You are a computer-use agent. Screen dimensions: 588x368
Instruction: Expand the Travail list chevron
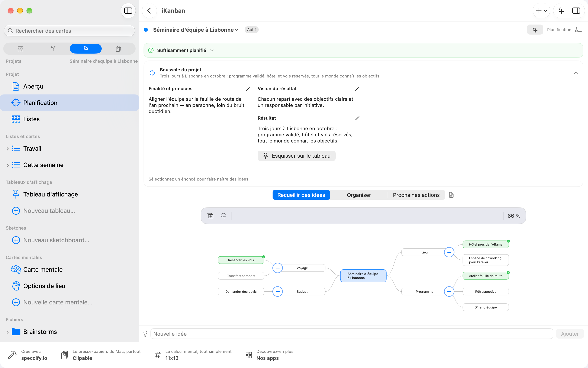coord(8,149)
